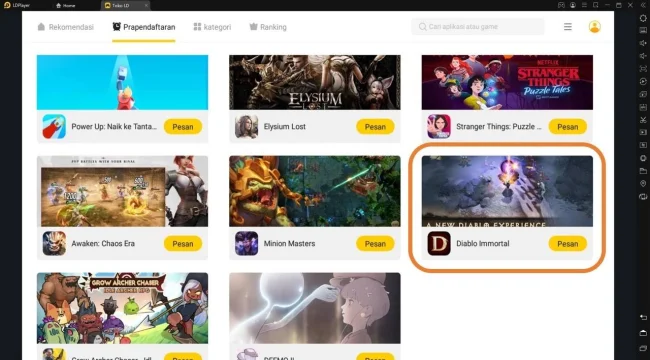Click the Awaken: Chaos Era title text

(103, 243)
